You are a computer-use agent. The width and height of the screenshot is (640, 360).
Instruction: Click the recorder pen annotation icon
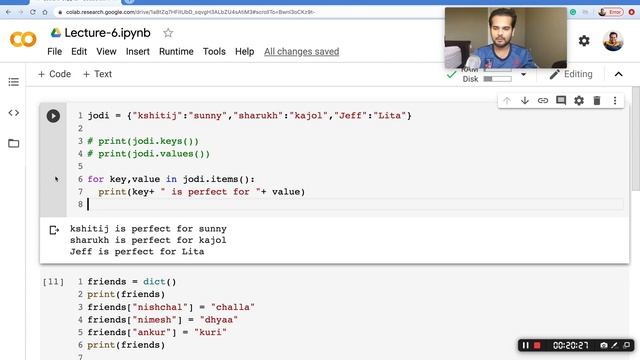coord(615,345)
